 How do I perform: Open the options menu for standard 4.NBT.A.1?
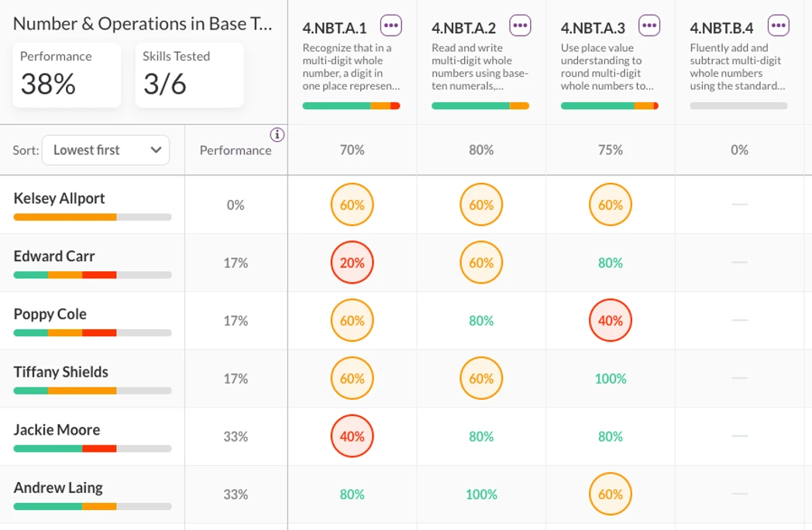coord(391,24)
